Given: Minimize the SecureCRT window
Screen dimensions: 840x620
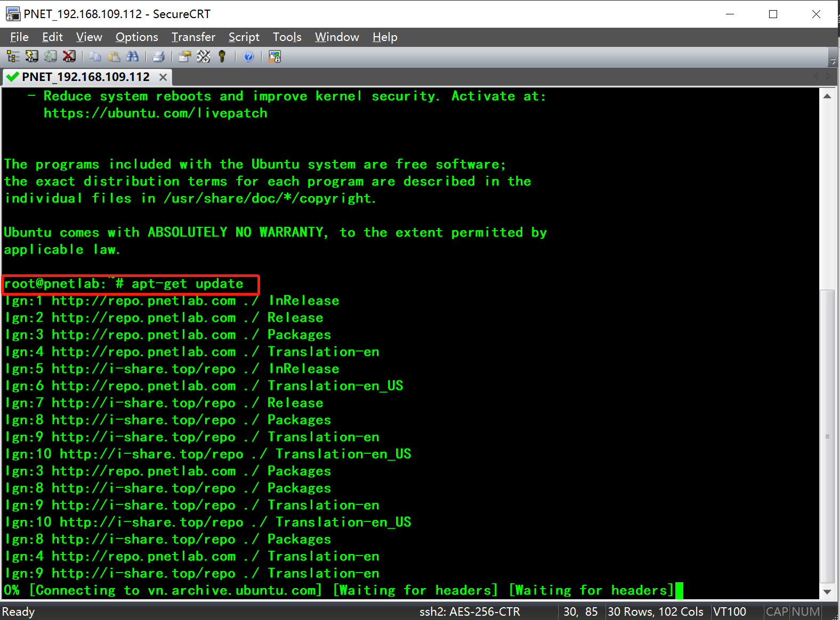Looking at the screenshot, I should (730, 14).
